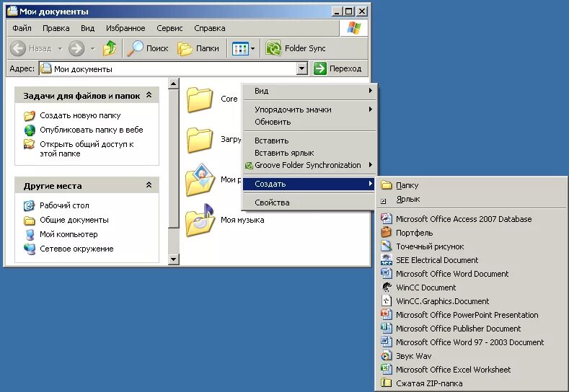Open the Back button history dropdown arrow
Screen dimensions: 569x392
(61, 48)
